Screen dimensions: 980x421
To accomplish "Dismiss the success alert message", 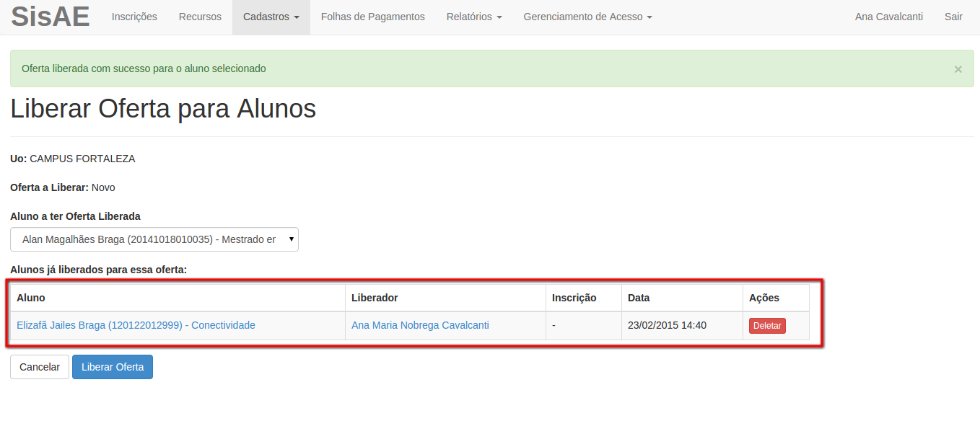I will 958,69.
